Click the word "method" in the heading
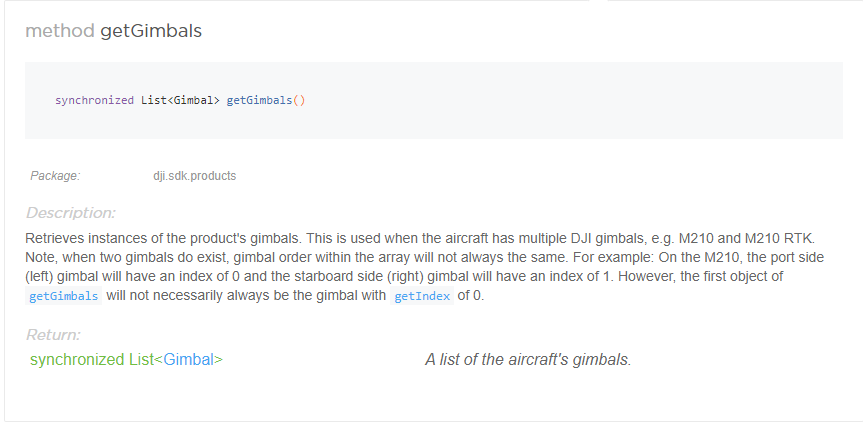The height and width of the screenshot is (431, 863). click(60, 31)
